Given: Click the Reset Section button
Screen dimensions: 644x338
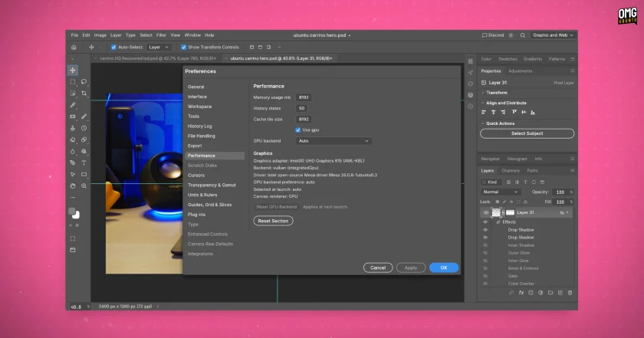Looking at the screenshot, I should click(x=273, y=221).
